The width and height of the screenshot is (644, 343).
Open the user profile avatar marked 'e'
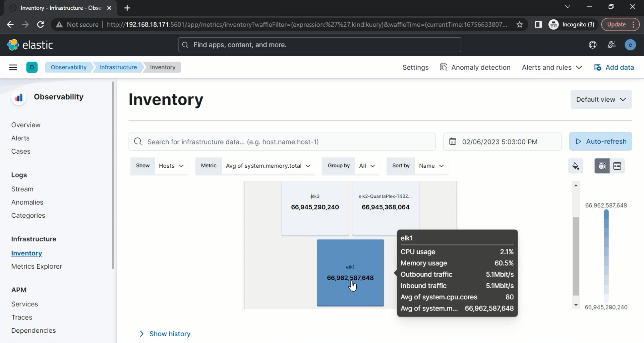point(631,45)
